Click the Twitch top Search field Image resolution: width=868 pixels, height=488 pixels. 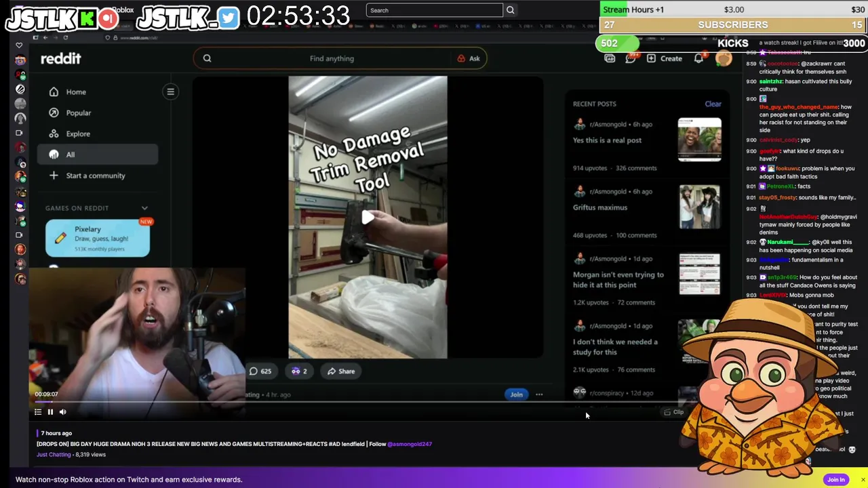(x=435, y=10)
